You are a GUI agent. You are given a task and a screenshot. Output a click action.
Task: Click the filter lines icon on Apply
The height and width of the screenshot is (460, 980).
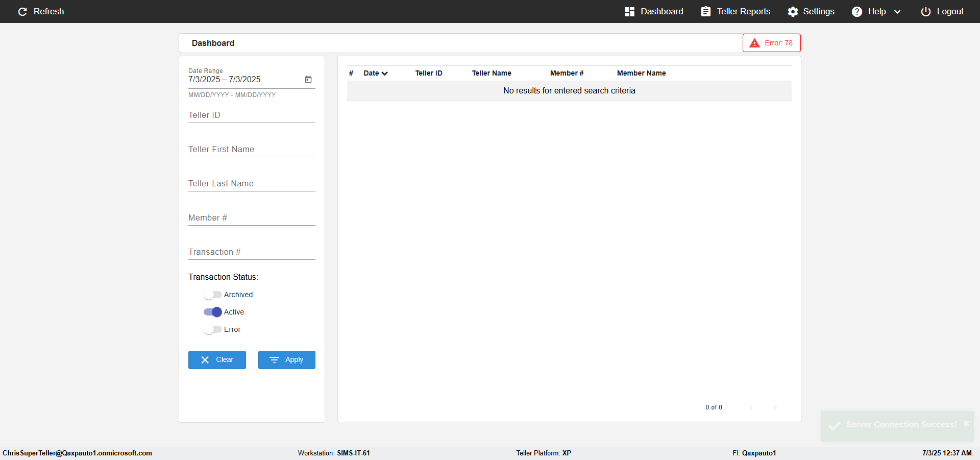[274, 360]
